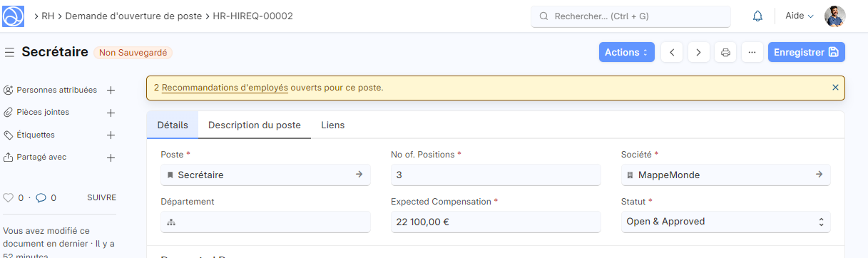Switch to the Liens tab
Viewport: 868px width, 258px height.
[x=333, y=125]
